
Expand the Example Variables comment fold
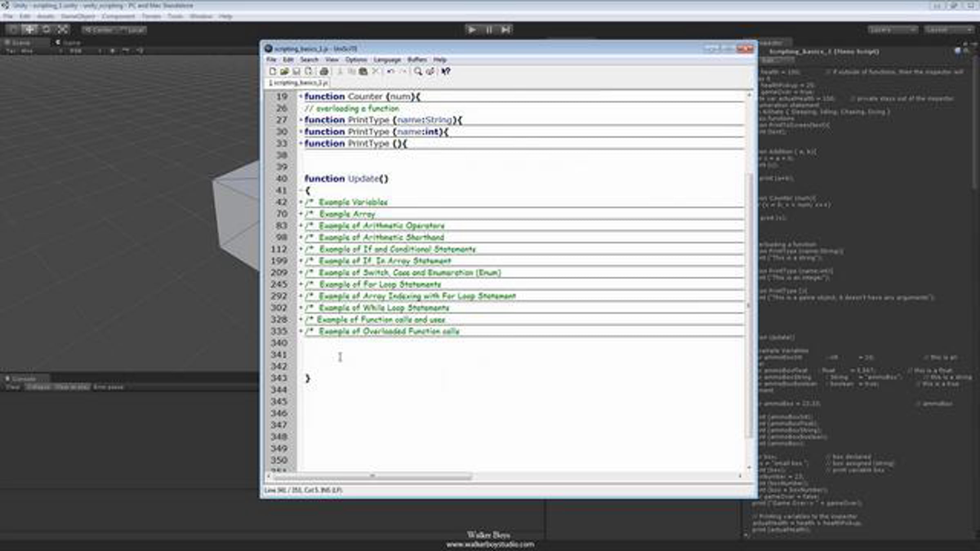click(301, 202)
